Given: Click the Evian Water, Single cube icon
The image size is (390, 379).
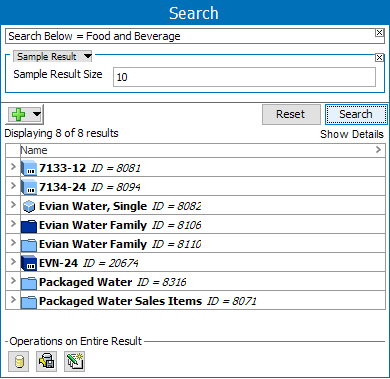Looking at the screenshot, I should pos(29,206).
